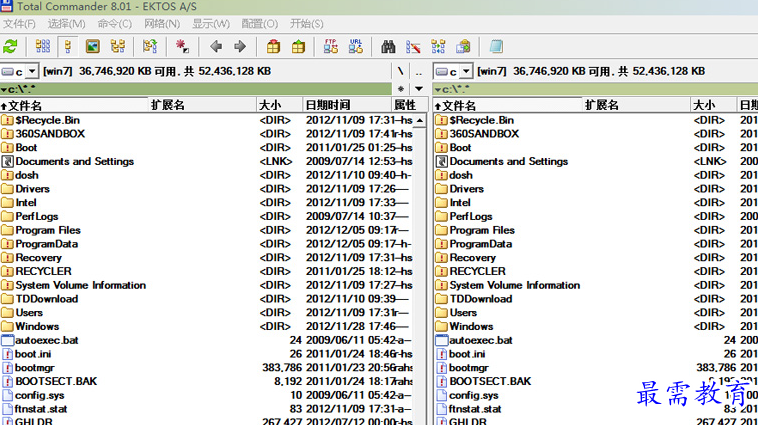The height and width of the screenshot is (425, 758).
Task: Sort left panel by 日期时间 column header
Action: pyautogui.click(x=347, y=105)
